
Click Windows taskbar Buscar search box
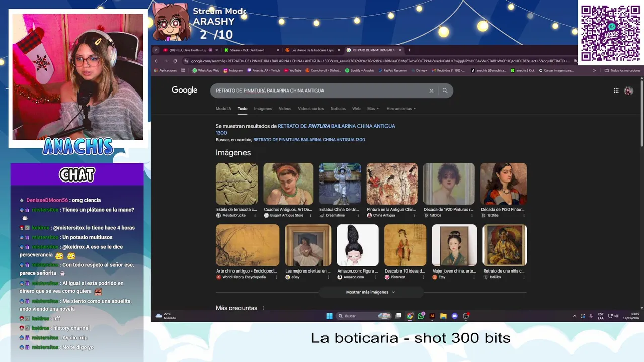(364, 316)
